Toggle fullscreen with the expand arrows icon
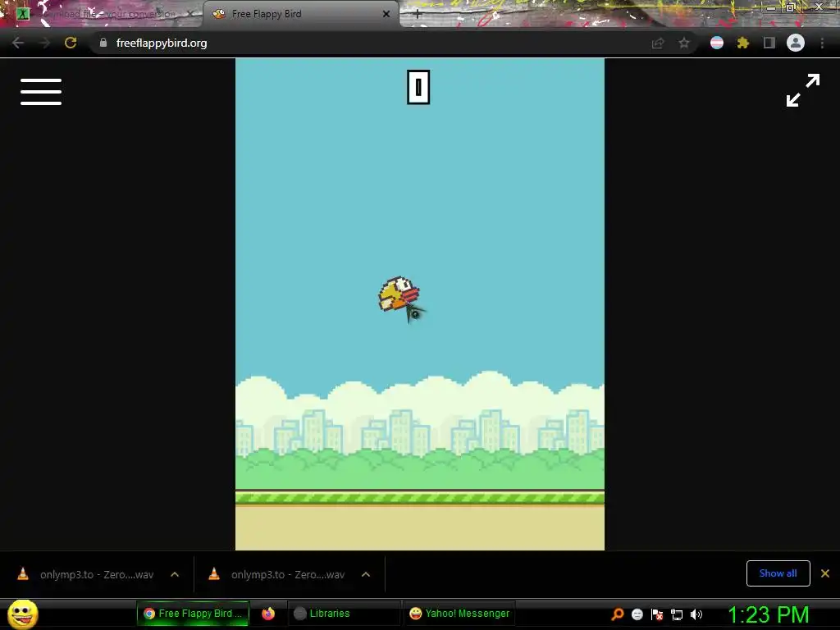 (802, 90)
